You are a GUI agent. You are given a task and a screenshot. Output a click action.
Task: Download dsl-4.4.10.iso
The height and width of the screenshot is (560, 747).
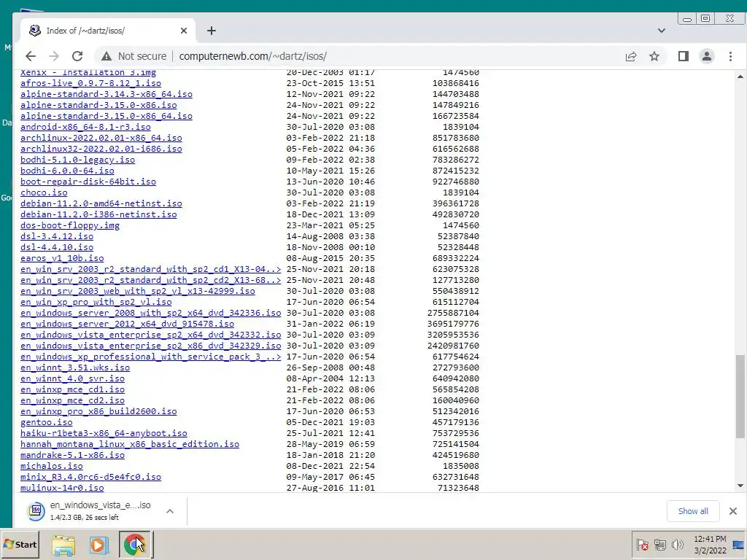[x=57, y=248]
